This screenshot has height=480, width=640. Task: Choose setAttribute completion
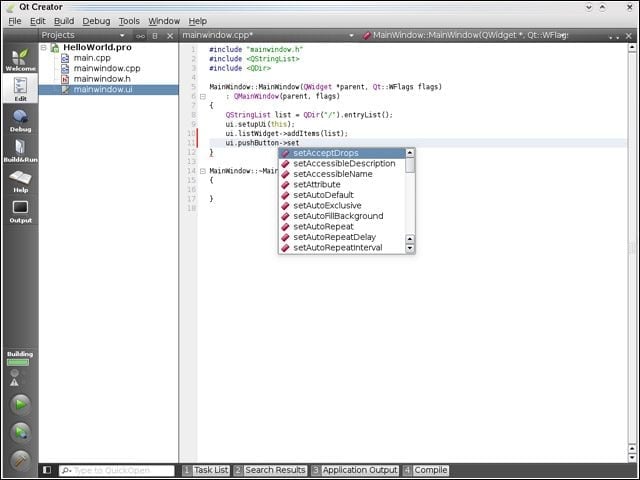coord(342,184)
